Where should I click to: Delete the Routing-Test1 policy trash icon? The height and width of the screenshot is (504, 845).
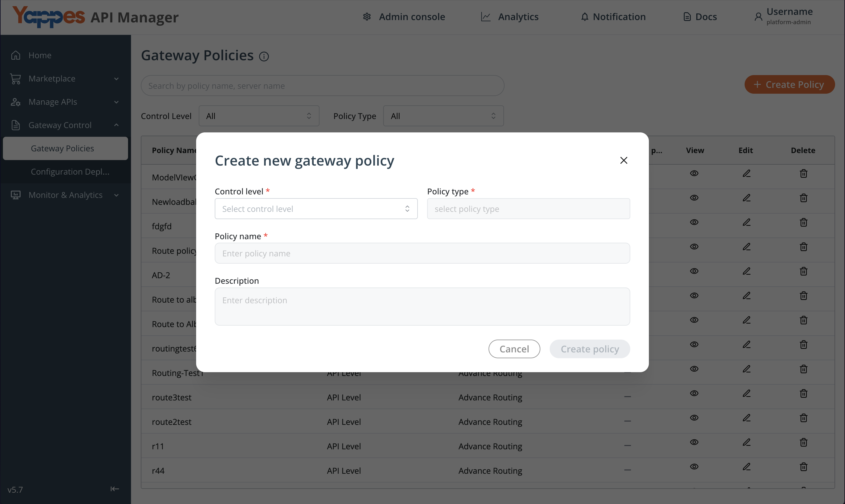tap(803, 369)
